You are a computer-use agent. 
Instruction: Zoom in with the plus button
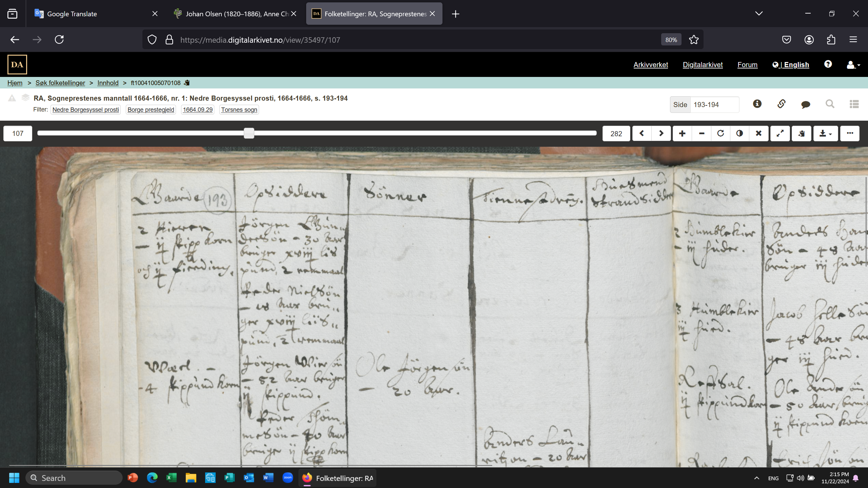pos(682,133)
